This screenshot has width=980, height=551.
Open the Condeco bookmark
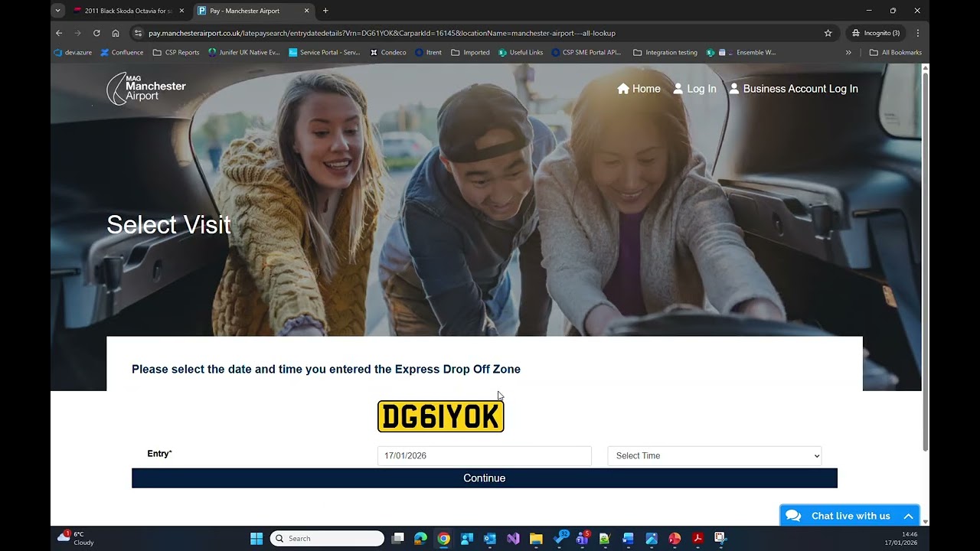click(x=388, y=53)
